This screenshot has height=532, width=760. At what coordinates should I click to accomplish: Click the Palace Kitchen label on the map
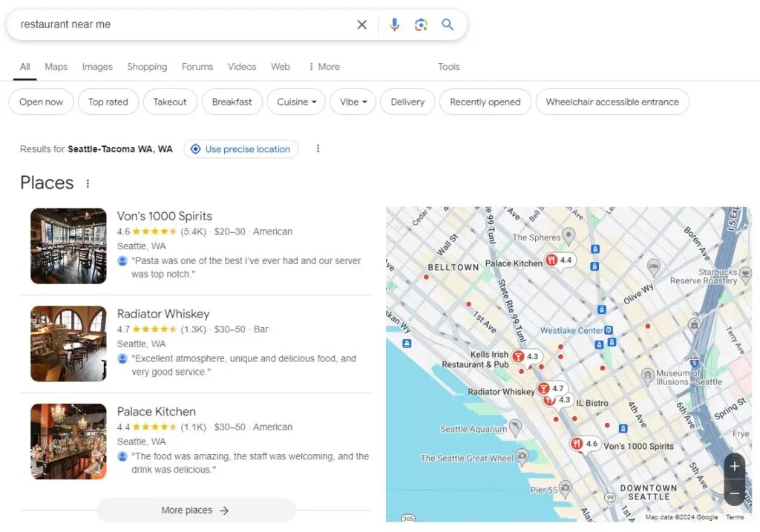(514, 263)
